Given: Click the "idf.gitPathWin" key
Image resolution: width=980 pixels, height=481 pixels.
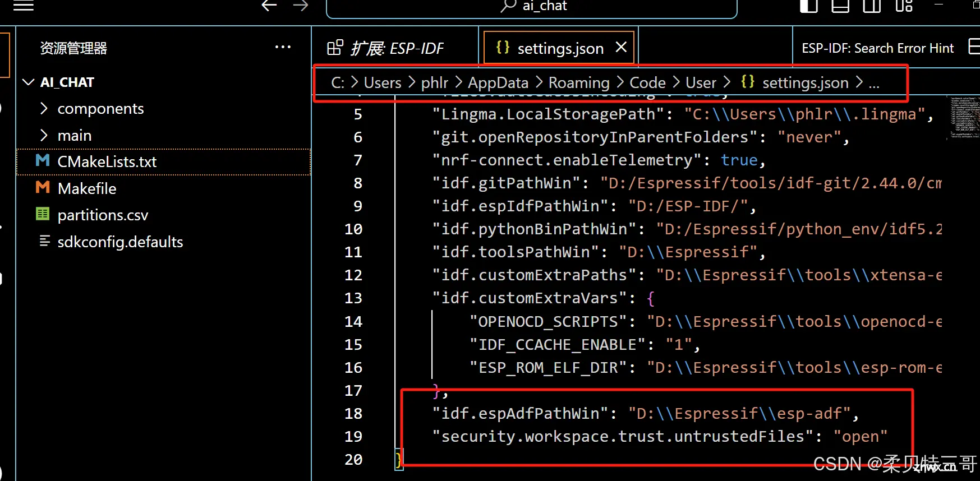Looking at the screenshot, I should [506, 183].
